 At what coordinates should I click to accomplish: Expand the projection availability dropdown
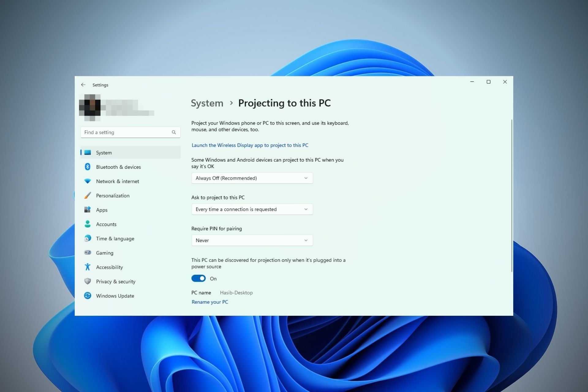(x=251, y=178)
